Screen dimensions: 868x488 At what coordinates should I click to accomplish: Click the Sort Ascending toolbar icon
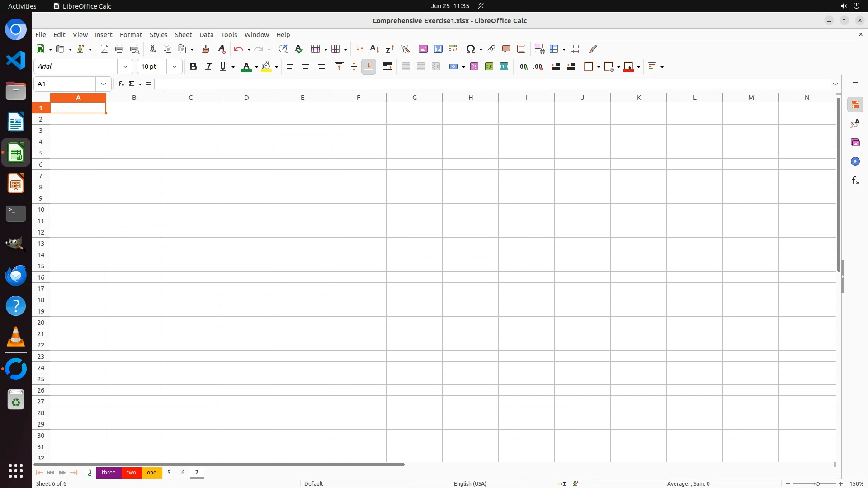pos(374,49)
